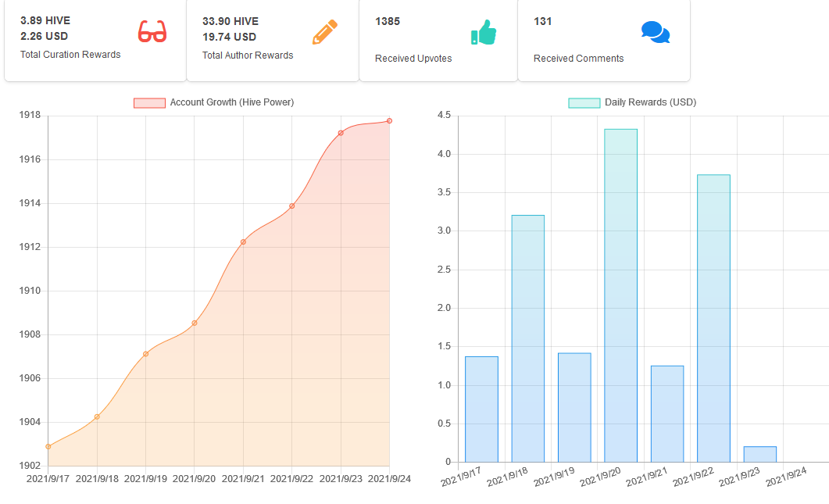Click the small 2021/9/23 daily rewards bar
The width and height of the screenshot is (829, 504).
pos(759,454)
